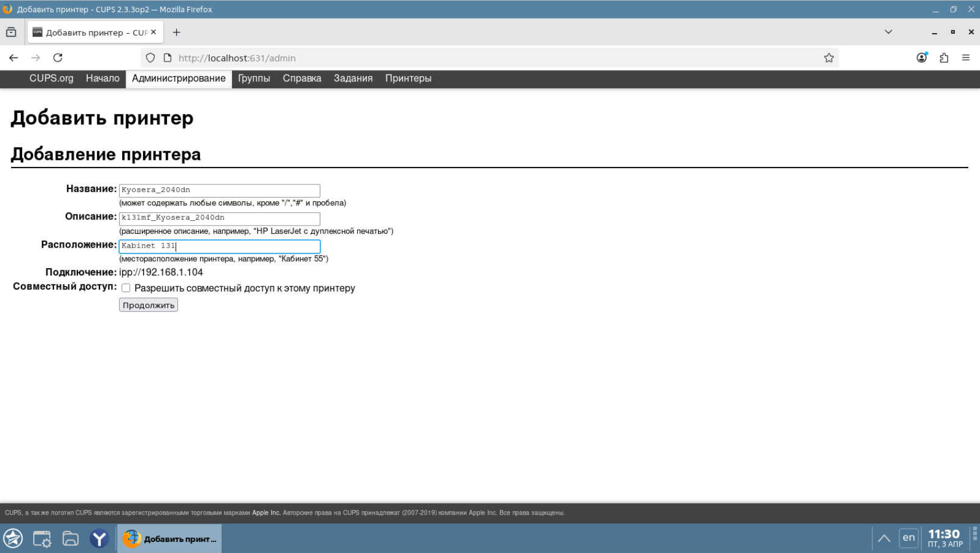Reload the current CUPS page
Screen dimensions: 980x553
coord(58,58)
